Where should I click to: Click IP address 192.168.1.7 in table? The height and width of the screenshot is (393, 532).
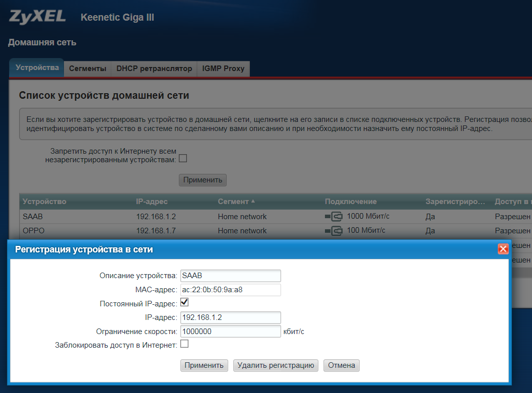(x=156, y=231)
